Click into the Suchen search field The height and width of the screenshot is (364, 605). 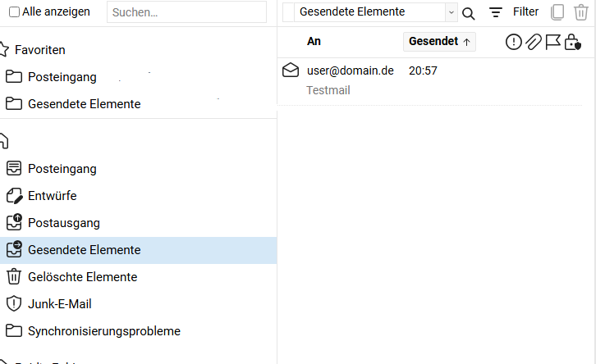click(x=187, y=12)
